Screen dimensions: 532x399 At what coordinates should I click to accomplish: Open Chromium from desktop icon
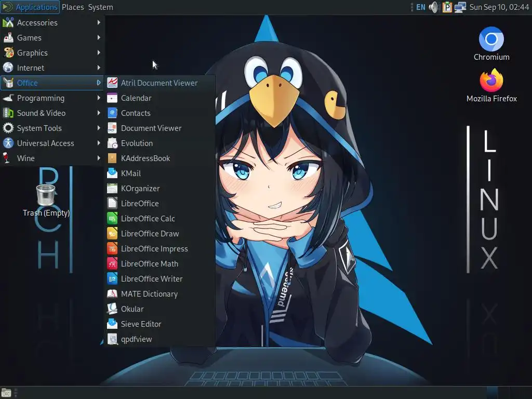tap(491, 44)
